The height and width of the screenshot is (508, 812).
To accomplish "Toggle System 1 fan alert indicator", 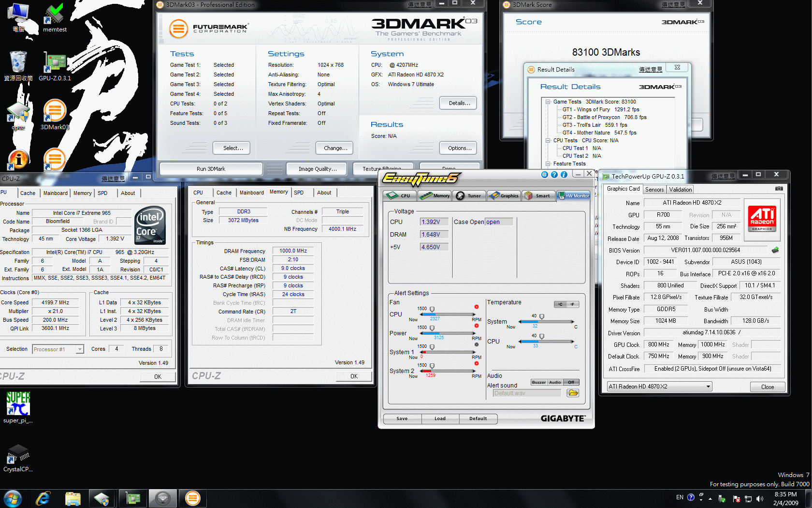I will pyautogui.click(x=477, y=344).
